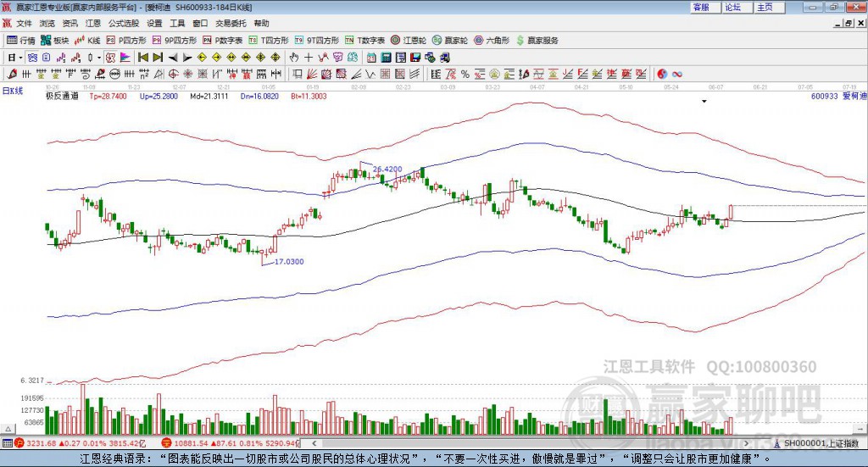Screen dimensions: 868x467
Task: Open the 板块 sector view
Action: (x=54, y=41)
